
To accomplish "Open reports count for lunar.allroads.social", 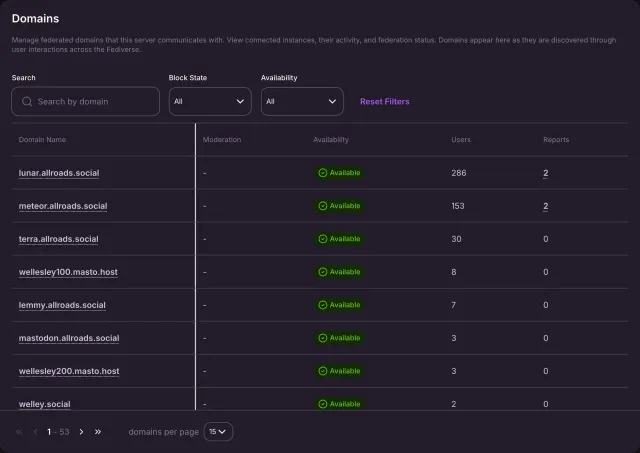I will click(546, 173).
